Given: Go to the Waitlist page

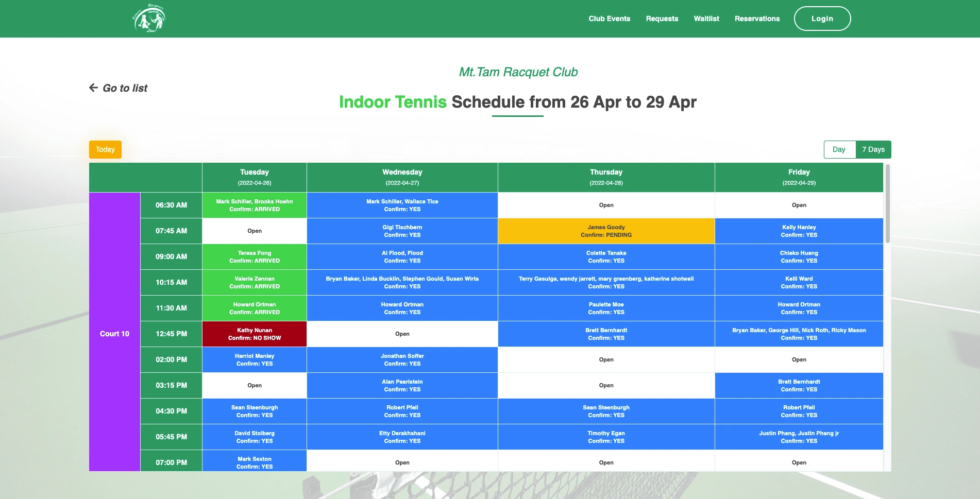Looking at the screenshot, I should click(706, 19).
